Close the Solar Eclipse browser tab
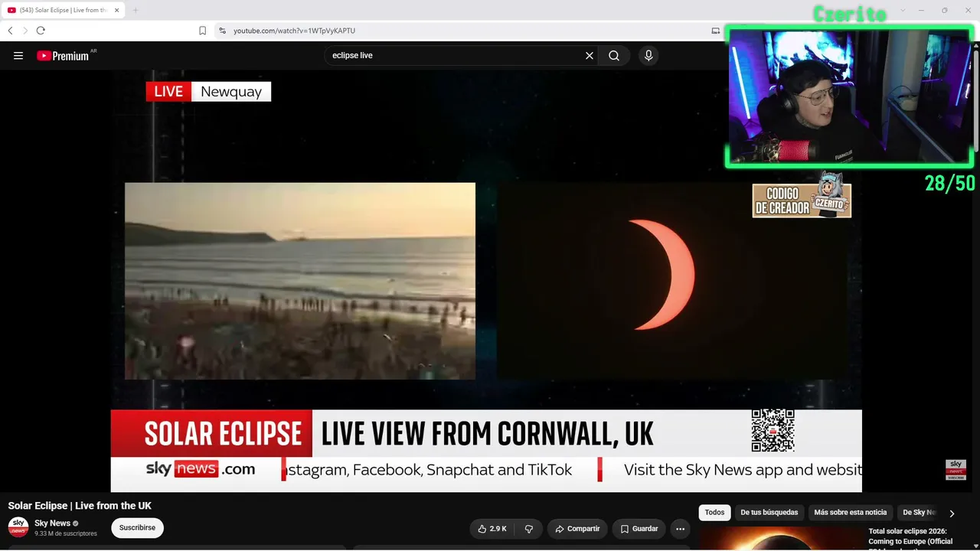 (x=117, y=10)
